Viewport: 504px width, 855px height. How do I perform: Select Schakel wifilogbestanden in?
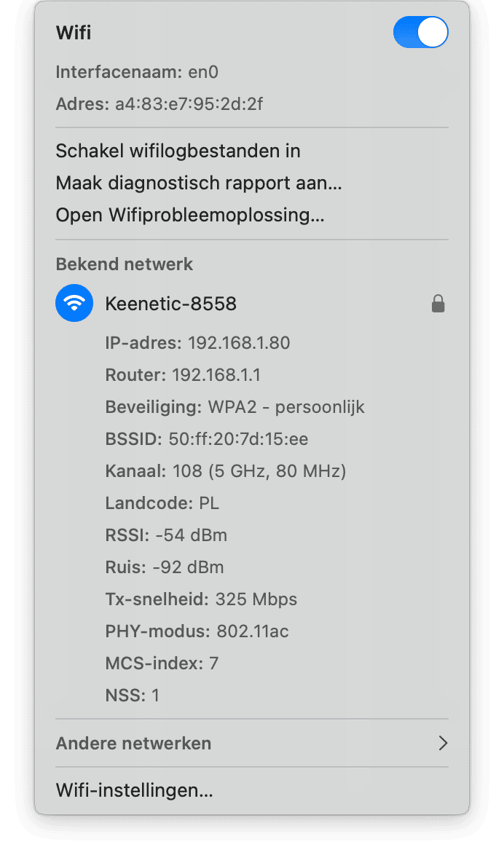pyautogui.click(x=178, y=151)
